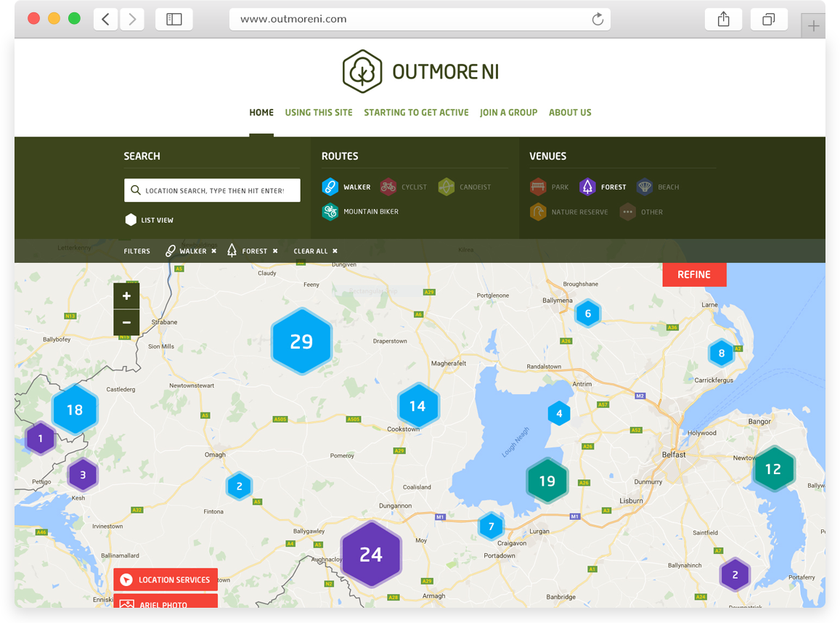
Task: Select the Mountain Biker route icon
Action: click(x=330, y=212)
